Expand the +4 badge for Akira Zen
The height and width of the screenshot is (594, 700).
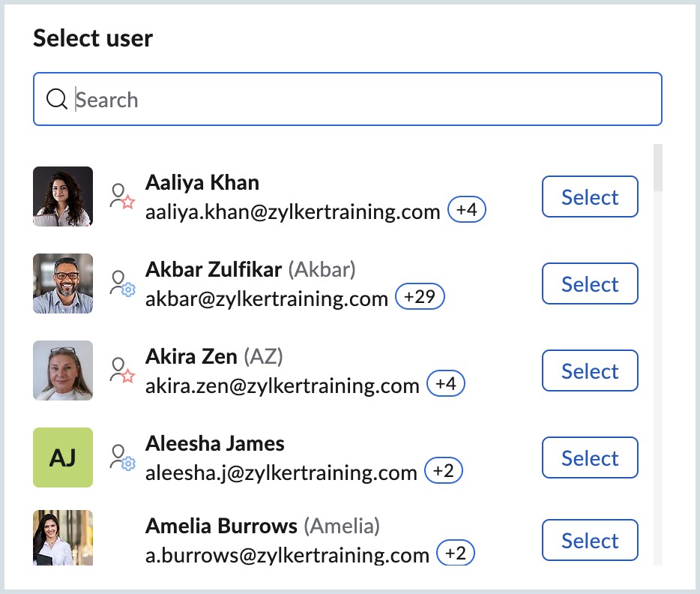pos(446,385)
